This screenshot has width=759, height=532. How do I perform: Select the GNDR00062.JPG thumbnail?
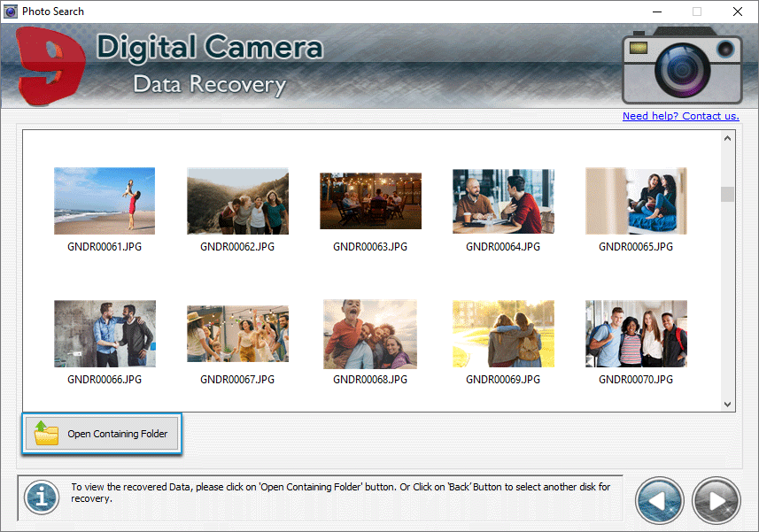coord(237,201)
